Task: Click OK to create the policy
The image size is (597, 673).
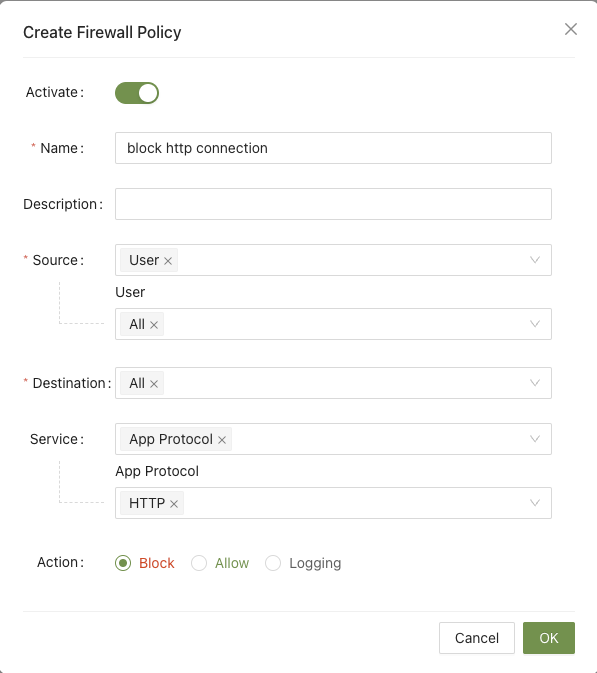Action: 549,638
